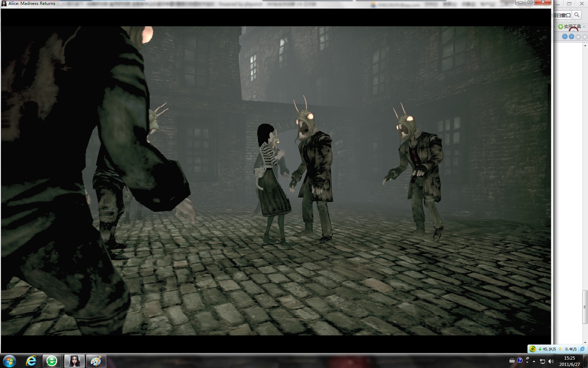This screenshot has width=588, height=368.
Task: Expand the gray down-arrow button in the browser panel
Action: 578,37
